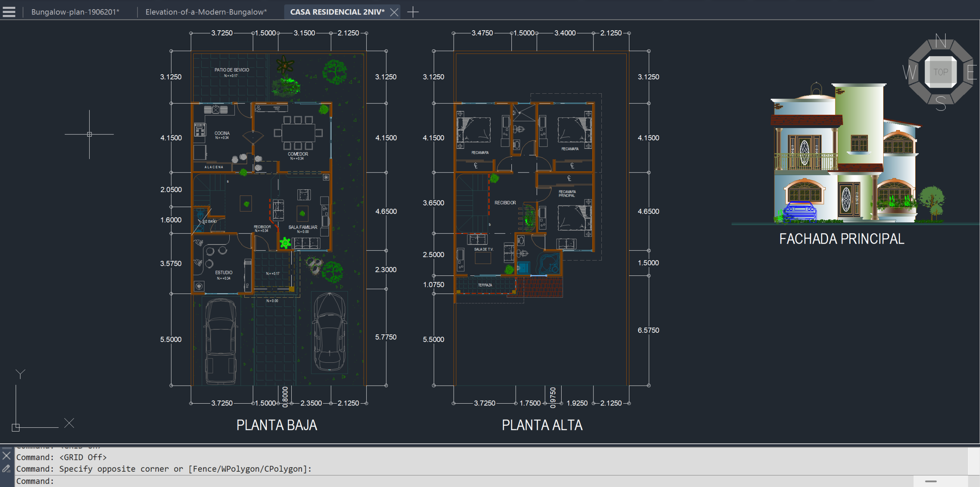Click the TOP face of the ViewCube
The image size is (980, 487).
click(x=941, y=72)
